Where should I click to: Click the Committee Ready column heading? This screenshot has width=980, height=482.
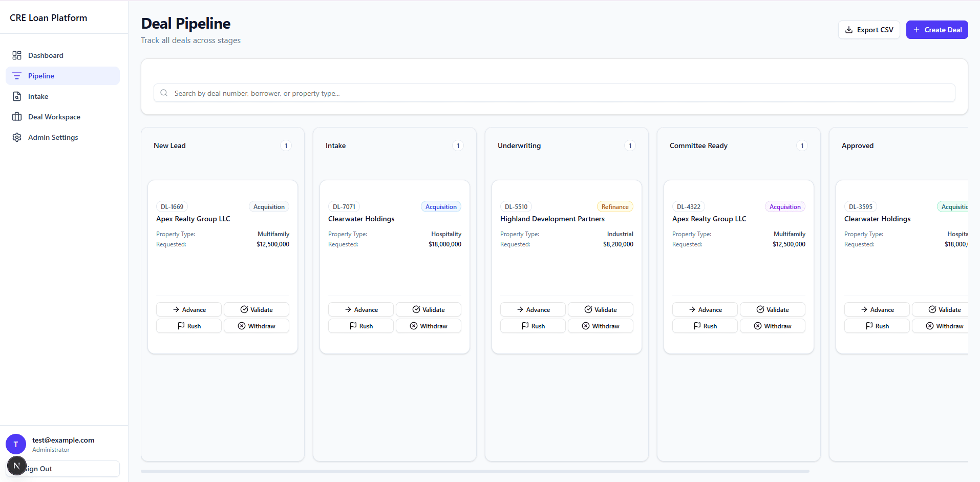[698, 145]
